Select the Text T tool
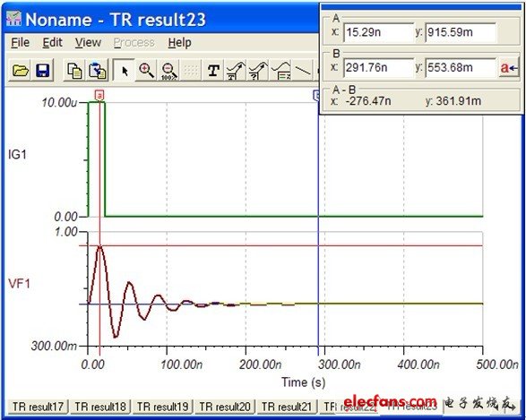 coord(213,71)
